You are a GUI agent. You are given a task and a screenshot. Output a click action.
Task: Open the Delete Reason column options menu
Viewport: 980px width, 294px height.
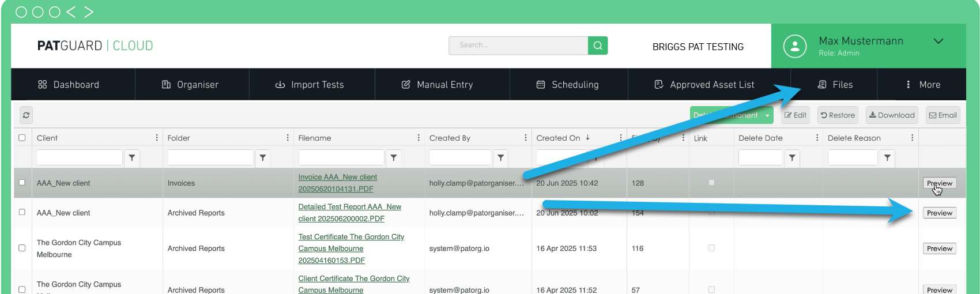tap(913, 138)
